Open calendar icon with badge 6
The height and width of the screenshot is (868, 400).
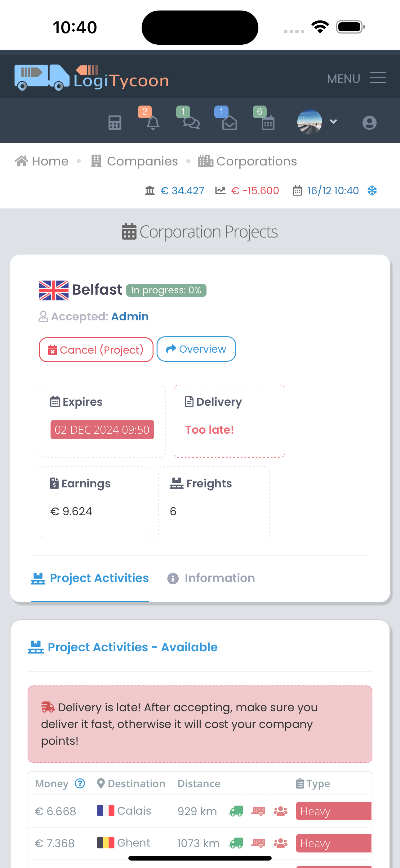[x=268, y=123]
